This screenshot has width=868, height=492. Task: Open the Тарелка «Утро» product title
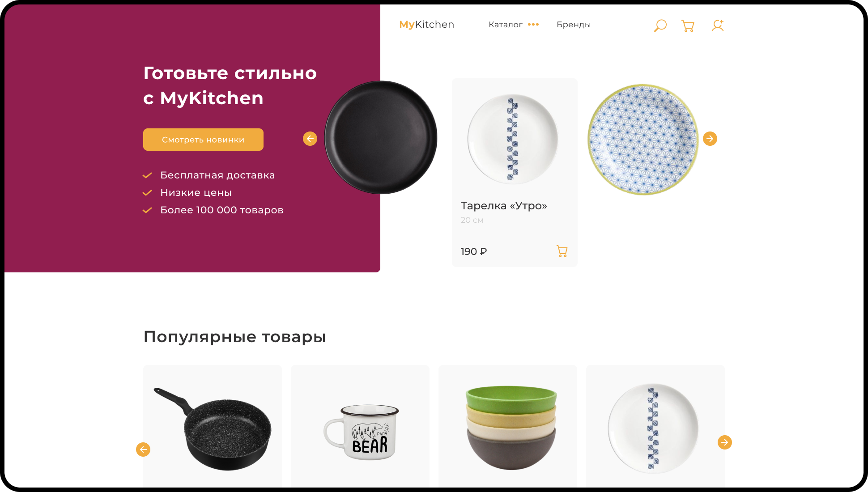pos(504,206)
